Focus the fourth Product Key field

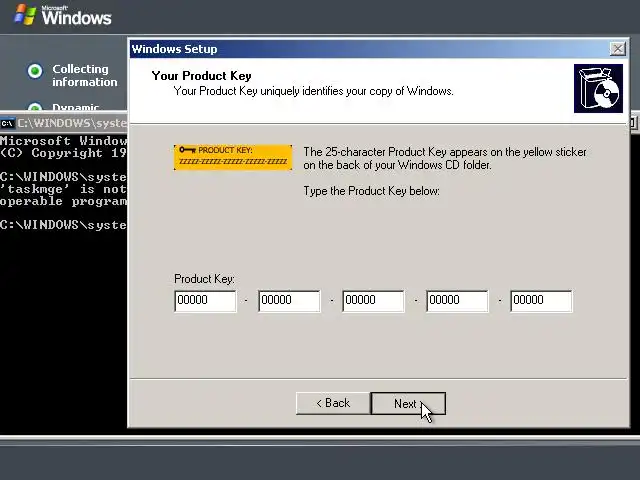pos(457,301)
